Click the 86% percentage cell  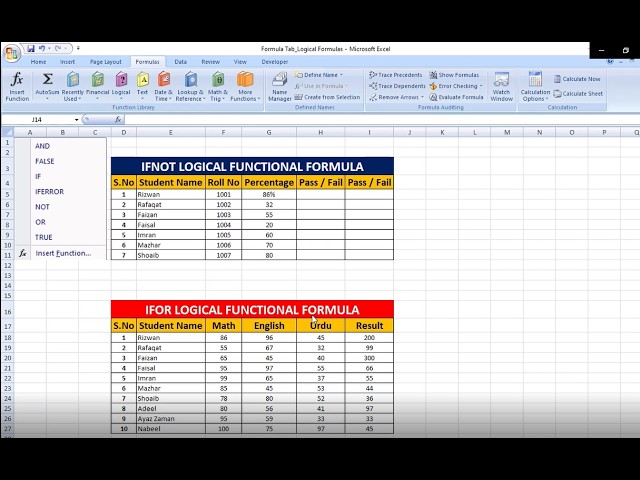[x=269, y=195]
